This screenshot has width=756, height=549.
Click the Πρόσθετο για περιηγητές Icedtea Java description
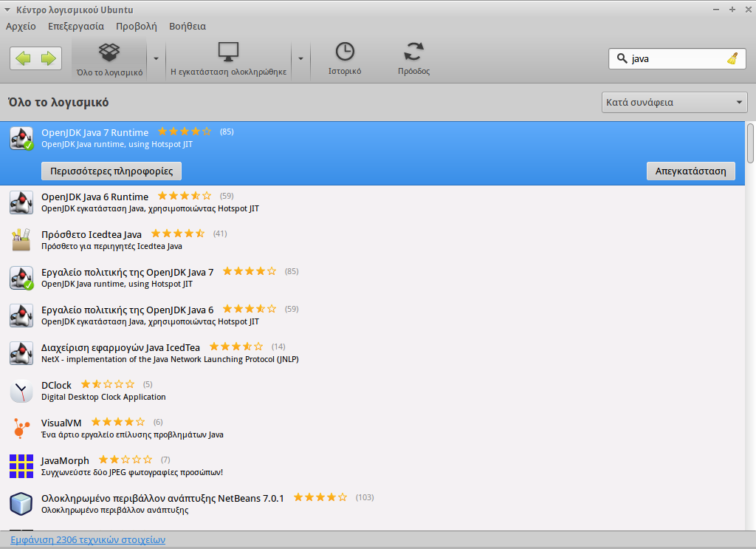click(112, 247)
